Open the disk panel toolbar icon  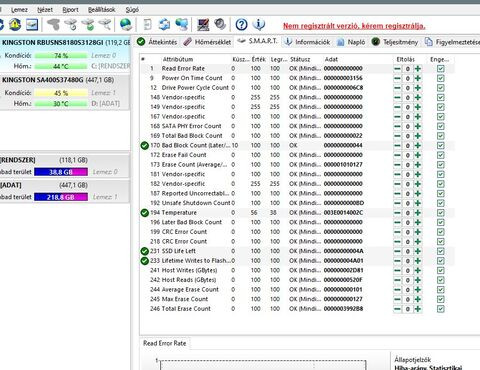(32, 25)
